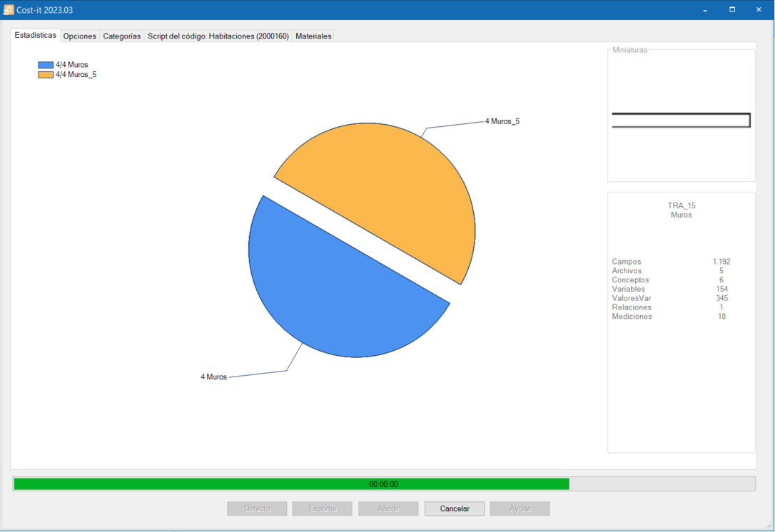Screen dimensions: 775x532
Task: Open the Categorías tab
Action: click(x=121, y=36)
